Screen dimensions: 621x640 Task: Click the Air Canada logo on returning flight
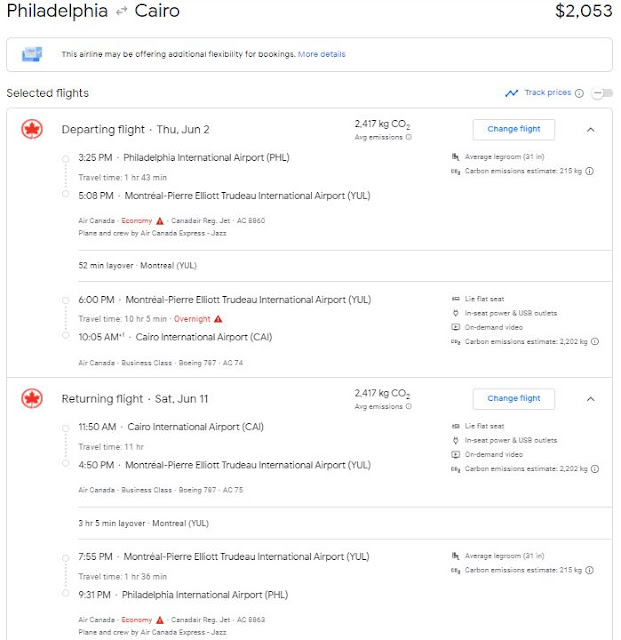(32, 398)
